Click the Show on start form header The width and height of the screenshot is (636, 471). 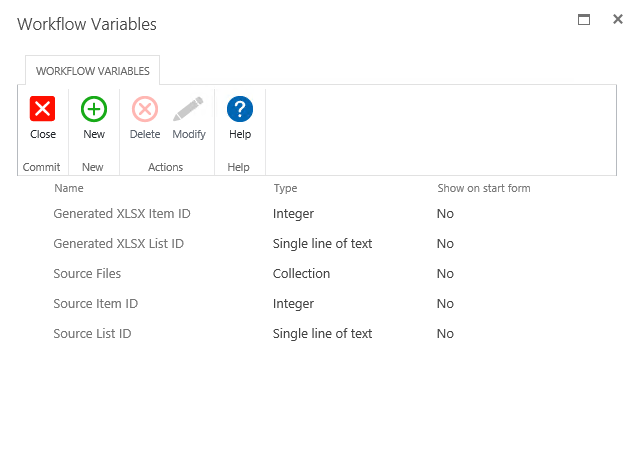click(483, 188)
